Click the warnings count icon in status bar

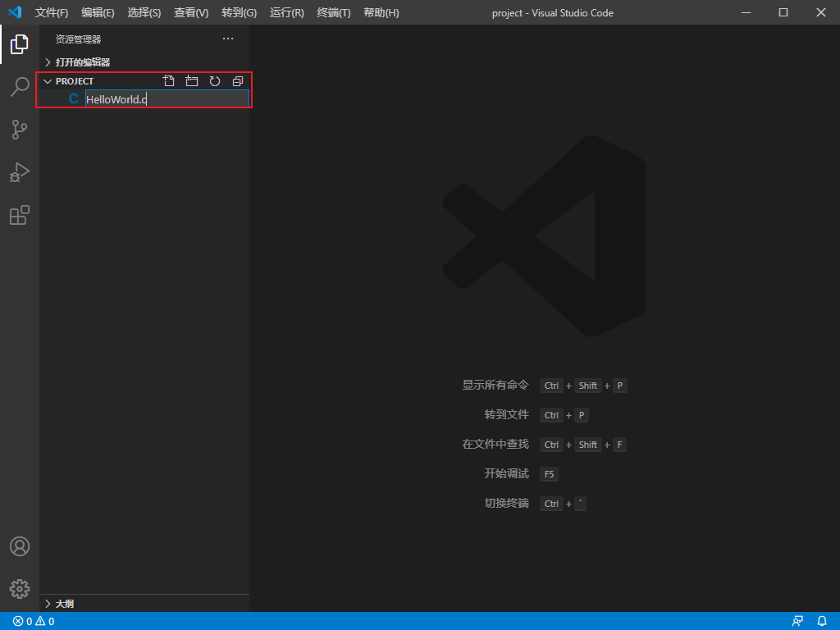tap(40, 622)
